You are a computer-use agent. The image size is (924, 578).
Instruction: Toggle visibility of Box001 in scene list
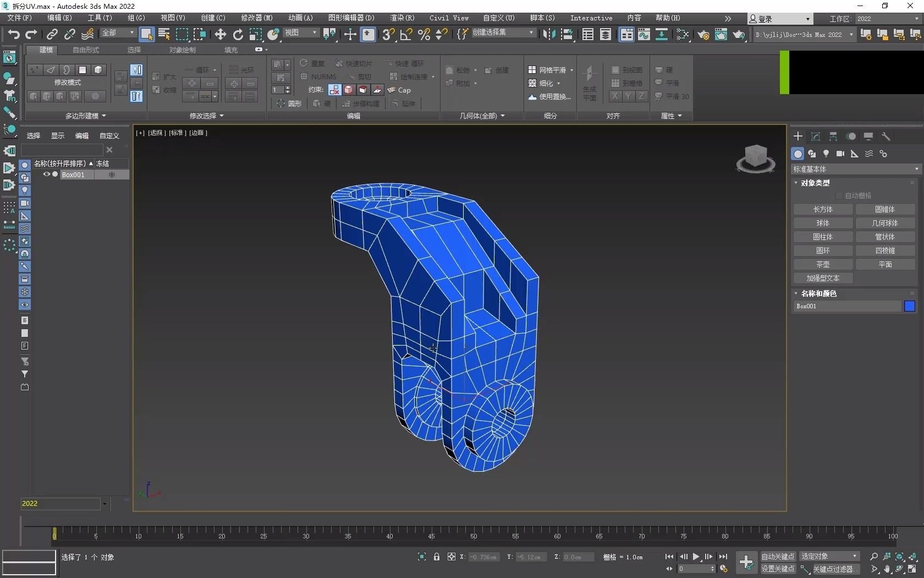(x=47, y=175)
